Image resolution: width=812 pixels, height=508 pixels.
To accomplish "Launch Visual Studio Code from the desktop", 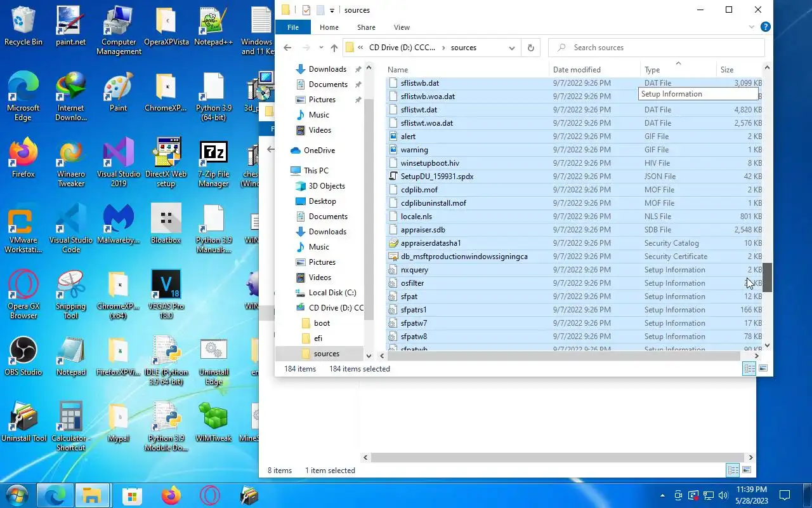I will [x=70, y=229].
